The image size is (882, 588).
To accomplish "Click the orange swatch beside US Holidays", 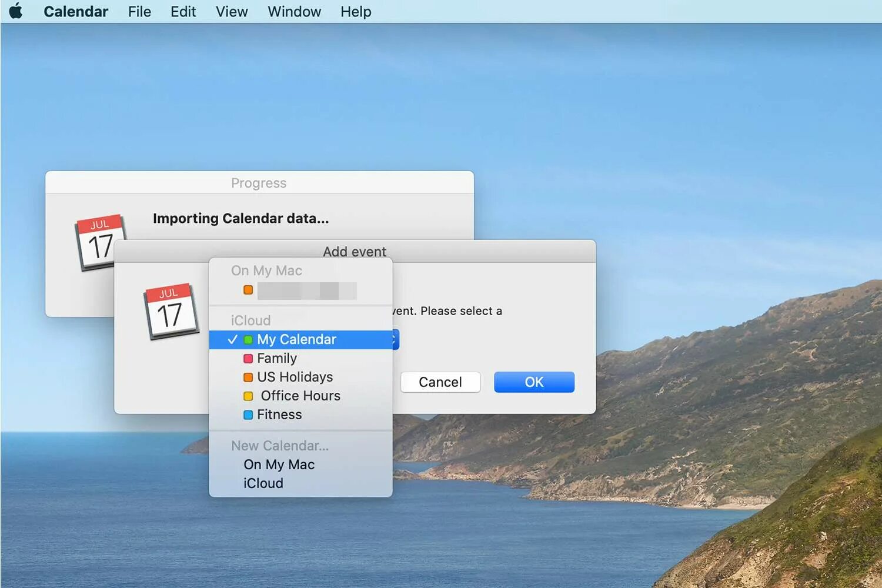I will click(248, 377).
